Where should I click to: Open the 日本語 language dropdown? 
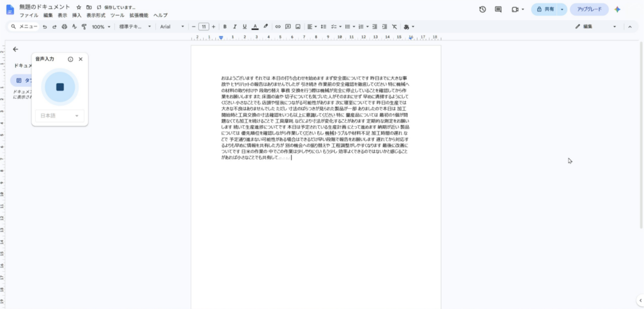[x=60, y=116]
